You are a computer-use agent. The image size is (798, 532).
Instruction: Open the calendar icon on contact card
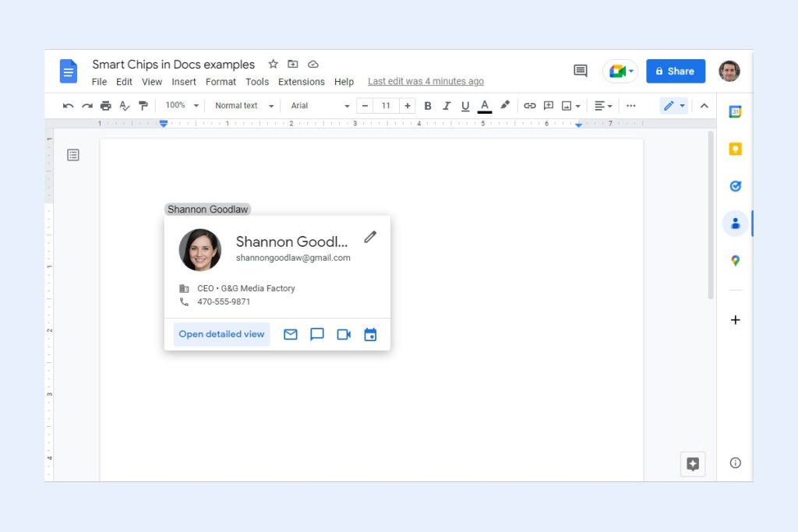370,334
